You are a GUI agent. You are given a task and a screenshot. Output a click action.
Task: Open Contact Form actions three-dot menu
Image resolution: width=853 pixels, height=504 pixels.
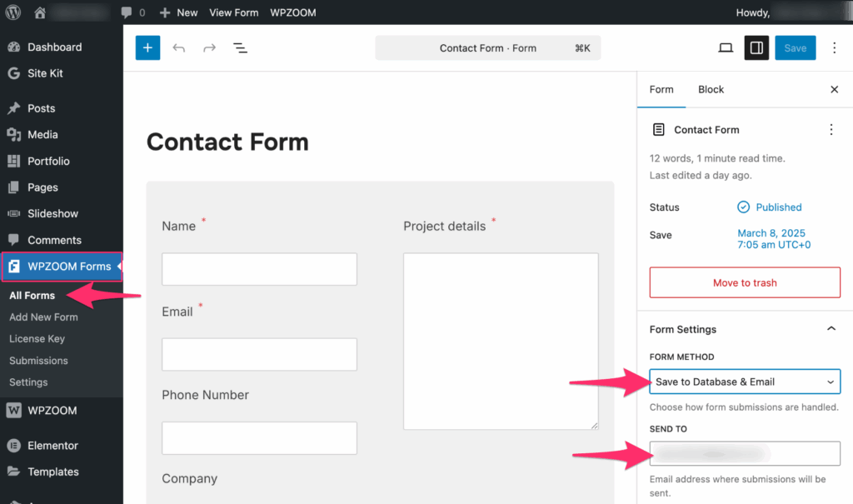(831, 129)
